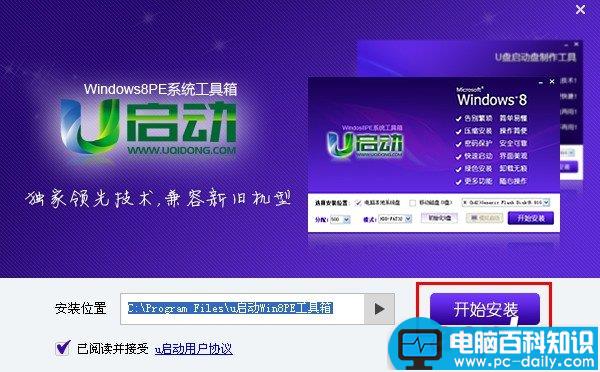Open the install location browse arrow button
600x372 pixels.
[379, 309]
